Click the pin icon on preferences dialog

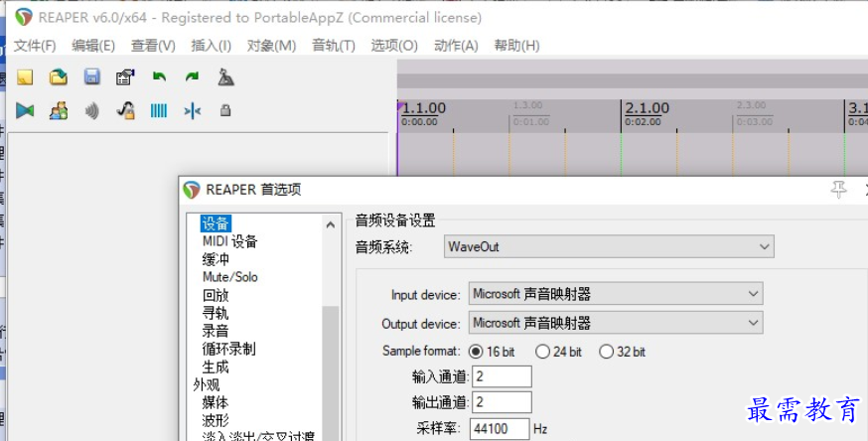pos(838,190)
